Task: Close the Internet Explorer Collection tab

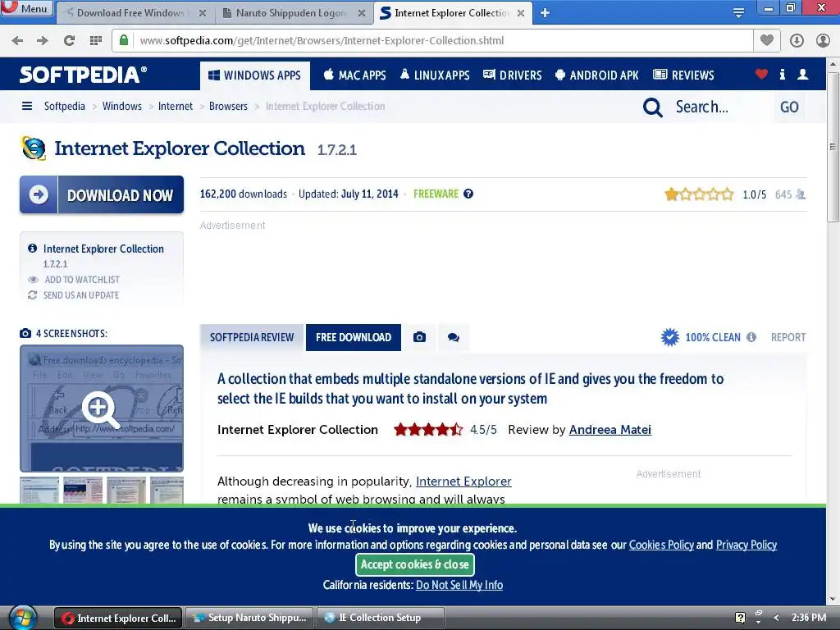Action: point(521,13)
